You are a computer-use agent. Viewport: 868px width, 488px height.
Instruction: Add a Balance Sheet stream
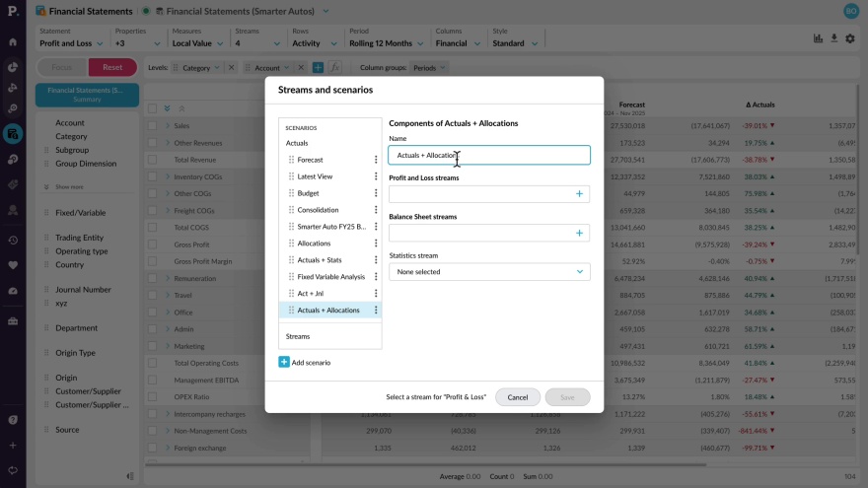click(x=579, y=233)
